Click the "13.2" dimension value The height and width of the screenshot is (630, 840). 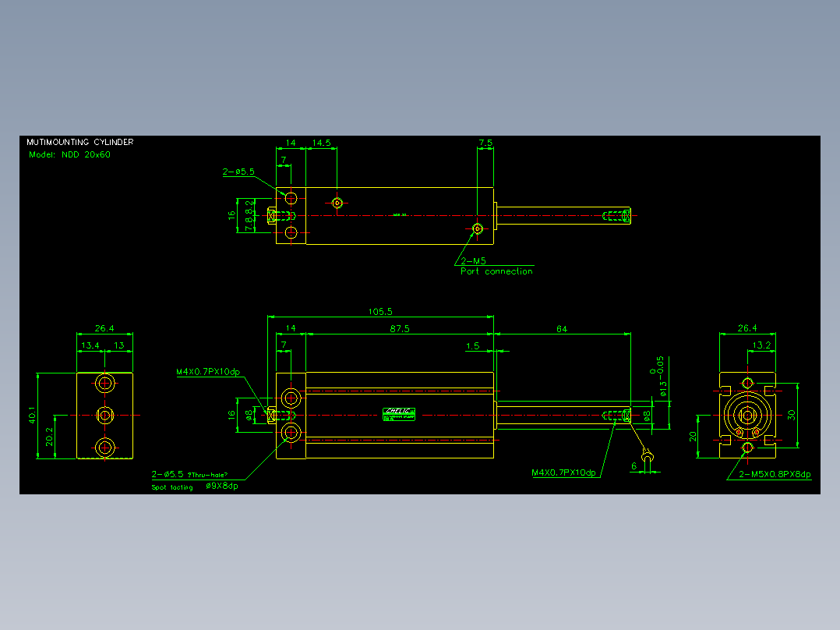[x=761, y=345]
